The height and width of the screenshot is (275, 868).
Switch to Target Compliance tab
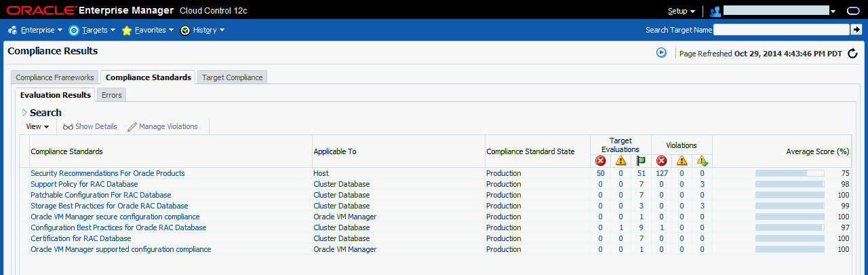(233, 77)
